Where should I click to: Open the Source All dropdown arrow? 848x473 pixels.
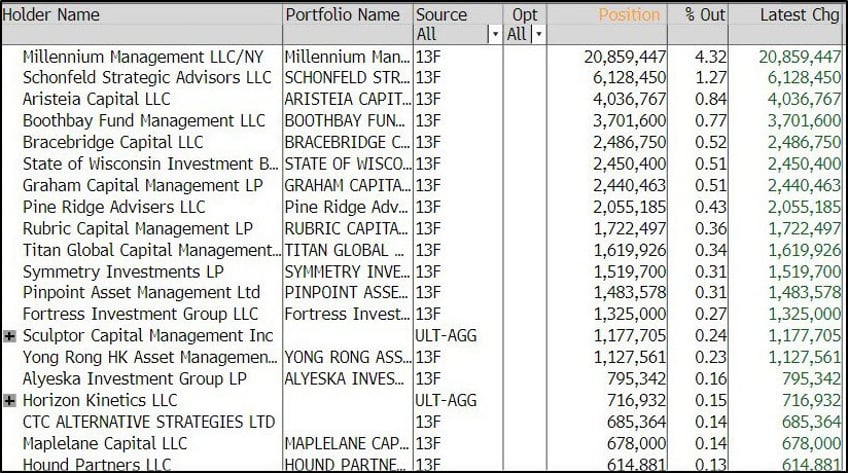coord(494,34)
